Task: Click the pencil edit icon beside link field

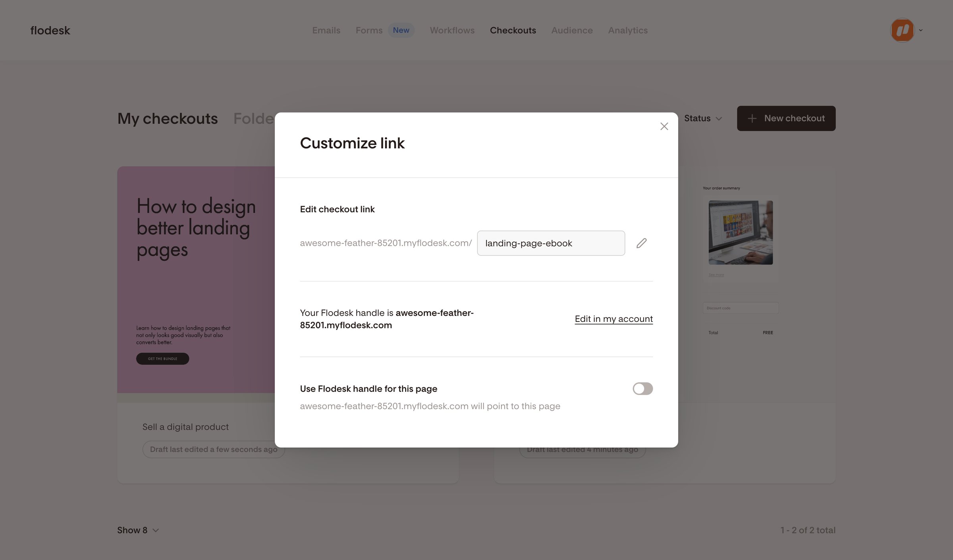Action: [641, 243]
